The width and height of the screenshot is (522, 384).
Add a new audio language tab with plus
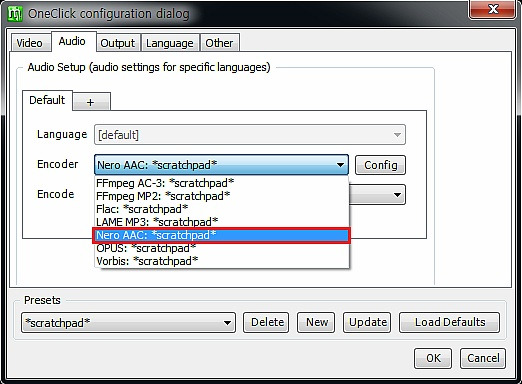click(x=91, y=102)
